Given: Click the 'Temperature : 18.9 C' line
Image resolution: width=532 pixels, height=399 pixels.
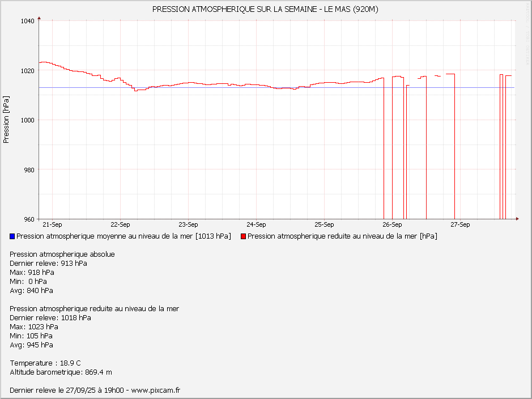Looking at the screenshot, I should click(x=45, y=363).
